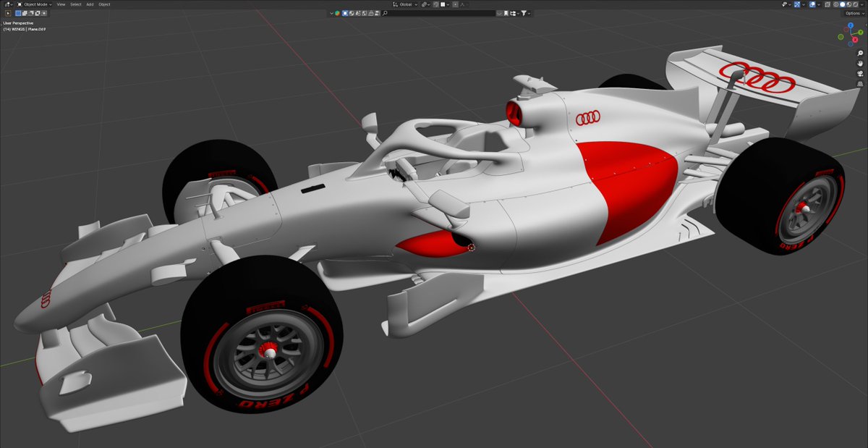
Task: Open the Object menu
Action: click(104, 4)
